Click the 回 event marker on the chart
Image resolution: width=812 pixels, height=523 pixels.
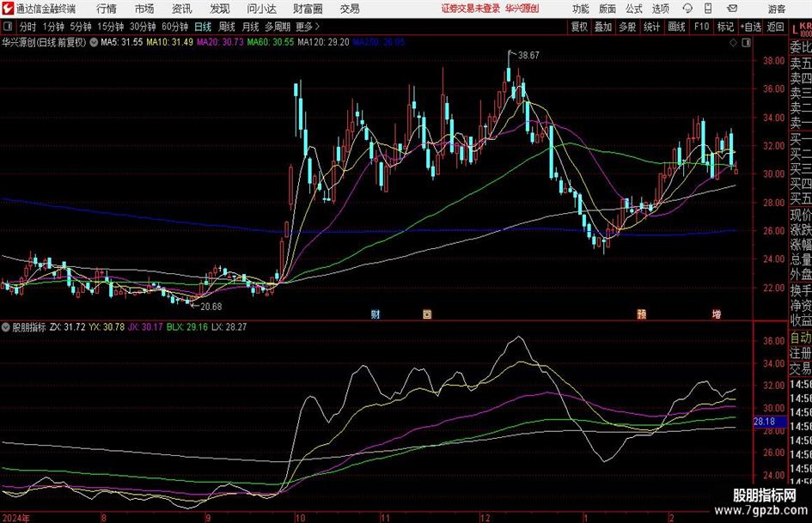point(427,313)
